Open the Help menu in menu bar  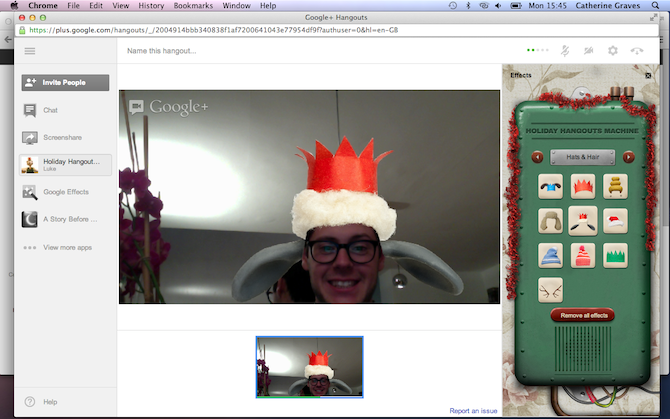pos(268,6)
